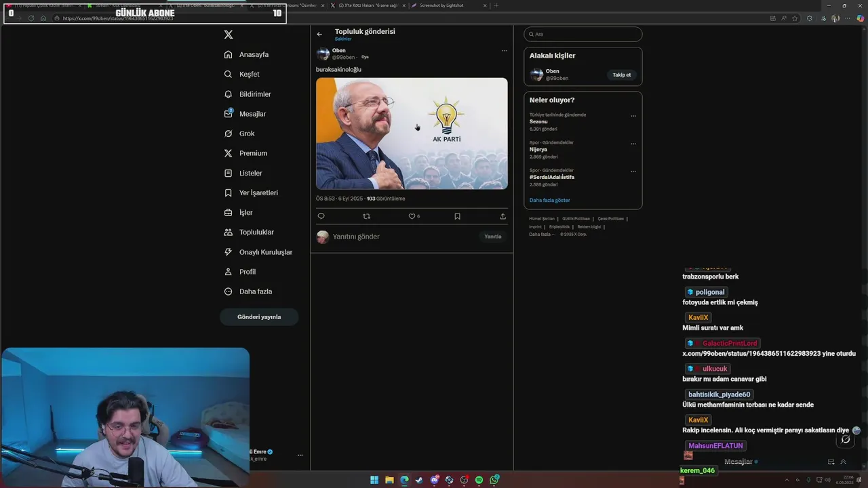The height and width of the screenshot is (488, 868).
Task: Click Gönderi yayınla button
Action: (x=259, y=317)
